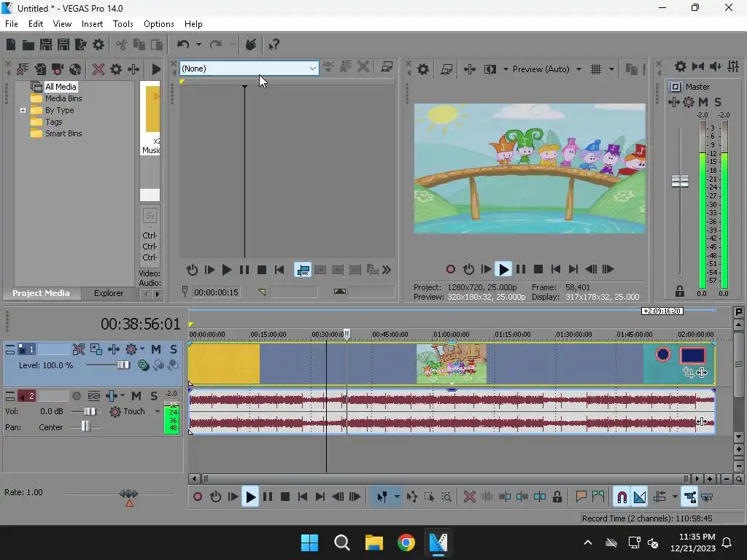Remove selected media with red X icon

pos(98,69)
